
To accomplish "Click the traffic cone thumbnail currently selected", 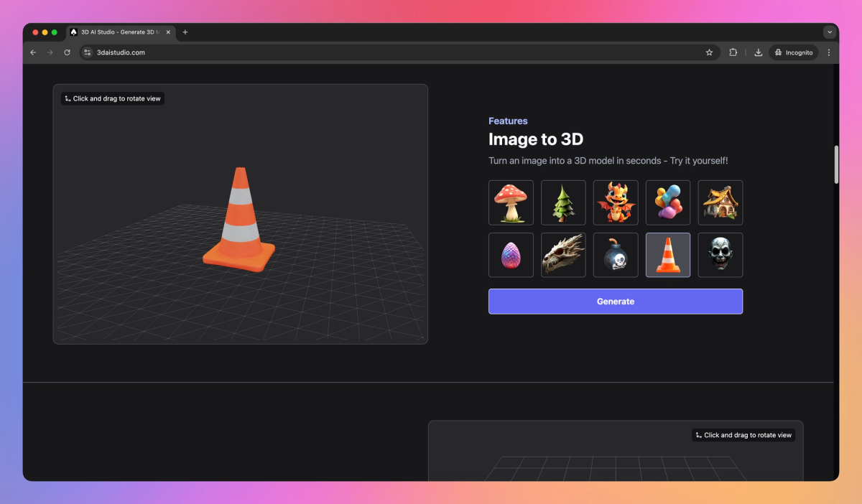I will coord(667,255).
